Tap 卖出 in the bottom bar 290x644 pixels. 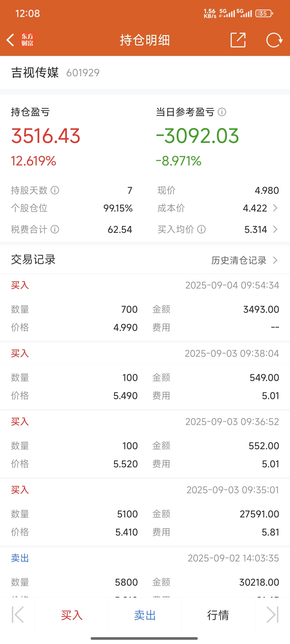pyautogui.click(x=145, y=615)
